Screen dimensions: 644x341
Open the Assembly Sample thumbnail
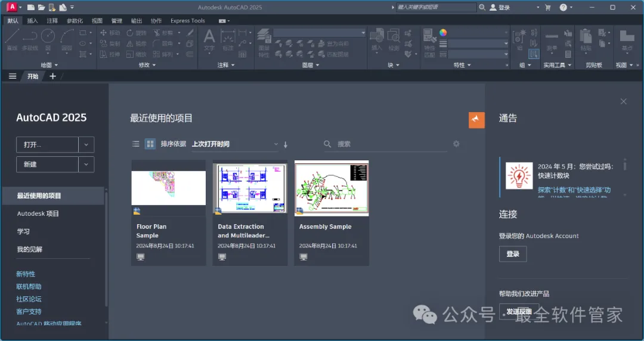tap(332, 188)
